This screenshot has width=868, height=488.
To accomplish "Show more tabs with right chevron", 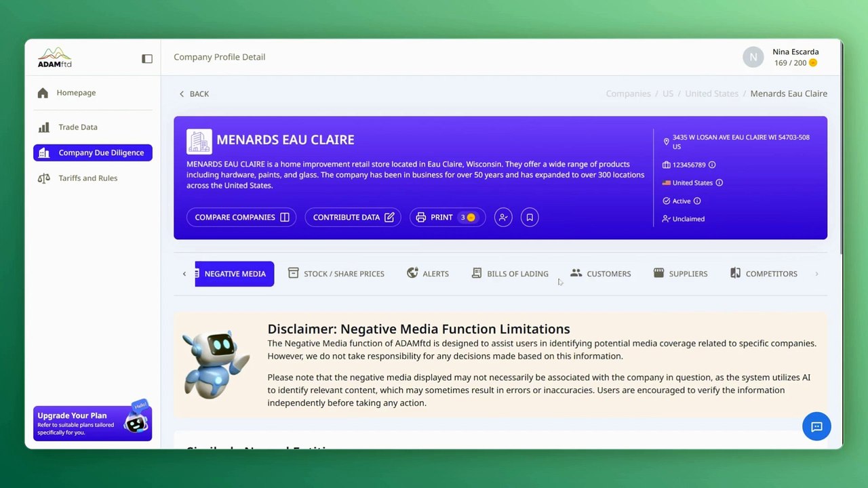I will point(816,274).
